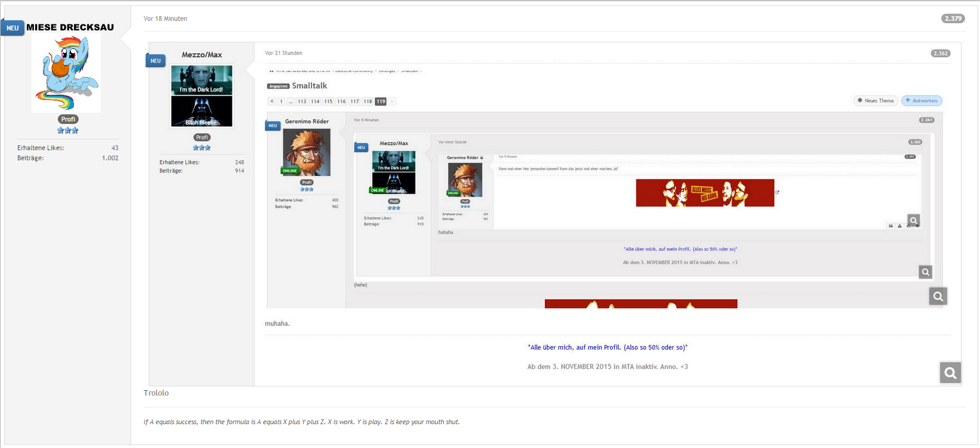Click the NEU badge beside MIESE DRECKSAU
This screenshot has height=448, width=980.
(x=13, y=28)
